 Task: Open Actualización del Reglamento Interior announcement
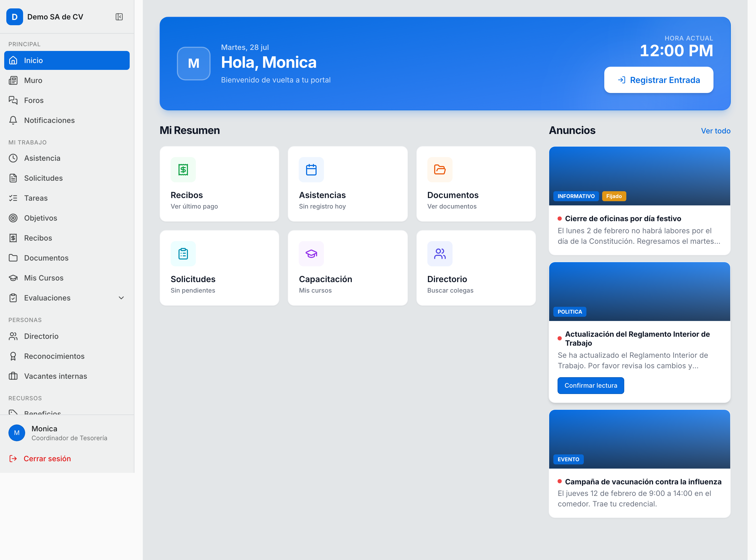(637, 339)
